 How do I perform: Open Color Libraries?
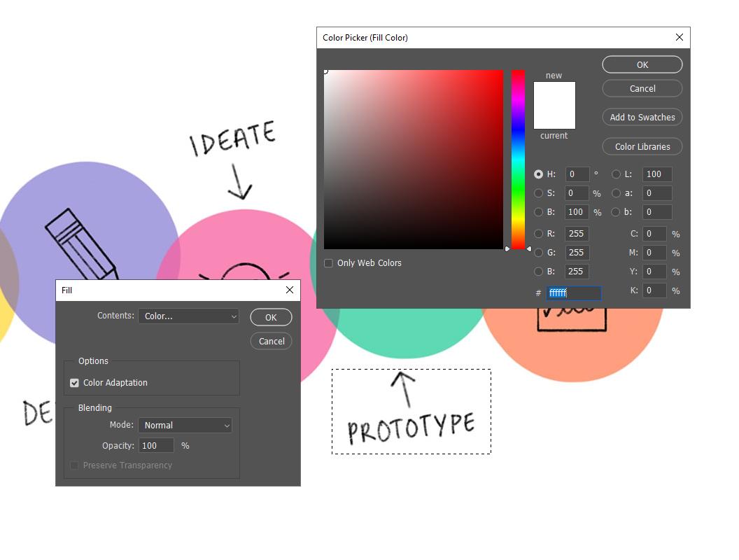[642, 146]
